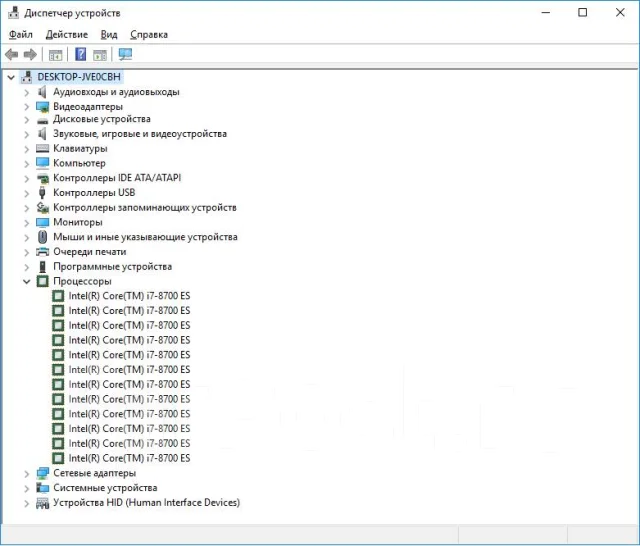Collapse the DESKTOP-JVE0CBH root node

11,77
